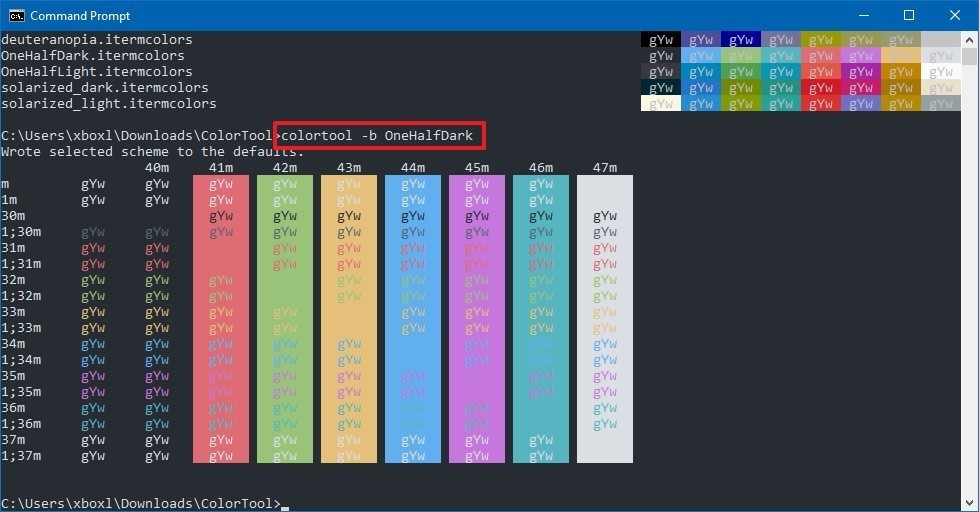Image resolution: width=979 pixels, height=512 pixels.
Task: Click the '32m' row label
Action: (x=13, y=280)
